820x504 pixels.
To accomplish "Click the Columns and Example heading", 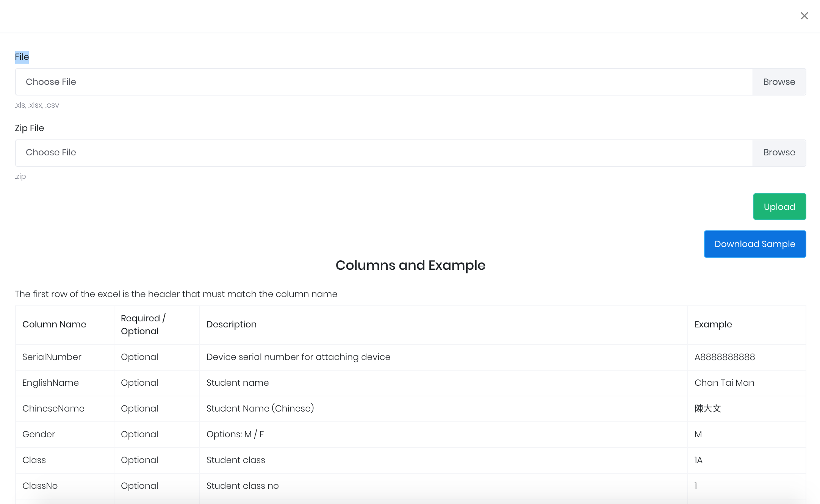I will 410,265.
